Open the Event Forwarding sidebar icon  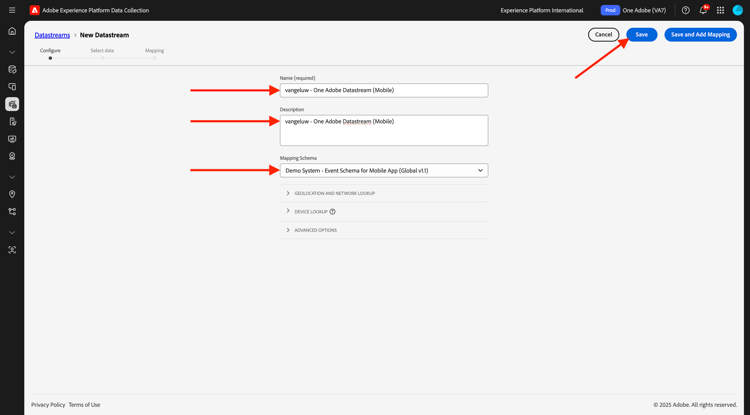tap(12, 121)
